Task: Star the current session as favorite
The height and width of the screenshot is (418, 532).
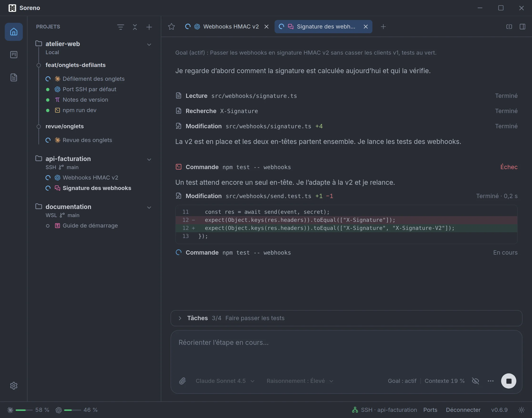Action: [x=171, y=26]
